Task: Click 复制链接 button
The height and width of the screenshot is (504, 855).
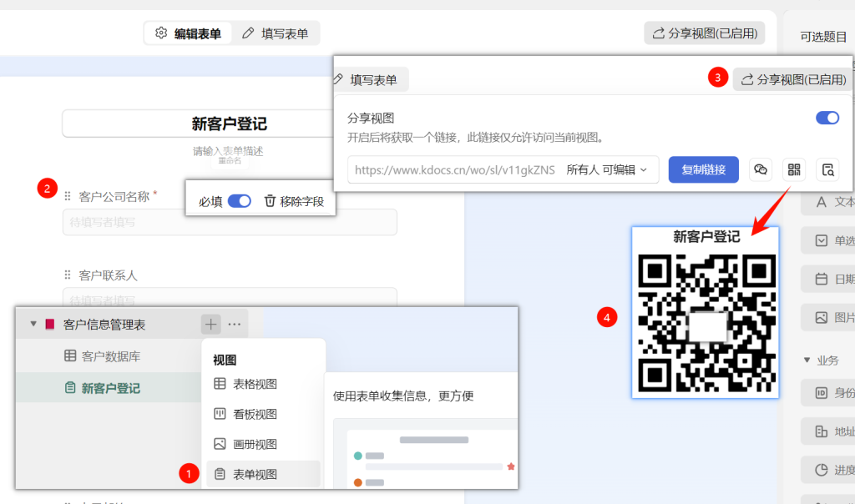Action: 703,169
